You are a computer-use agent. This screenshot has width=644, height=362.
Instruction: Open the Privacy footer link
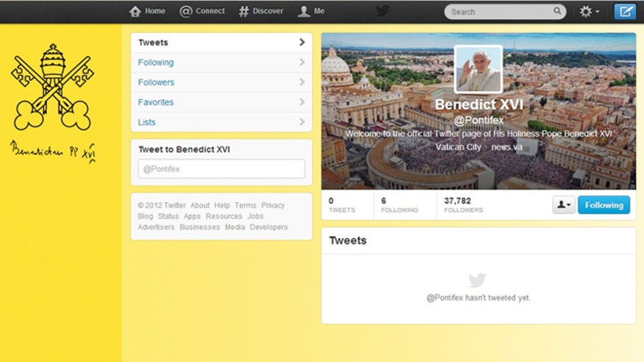pyautogui.click(x=273, y=205)
